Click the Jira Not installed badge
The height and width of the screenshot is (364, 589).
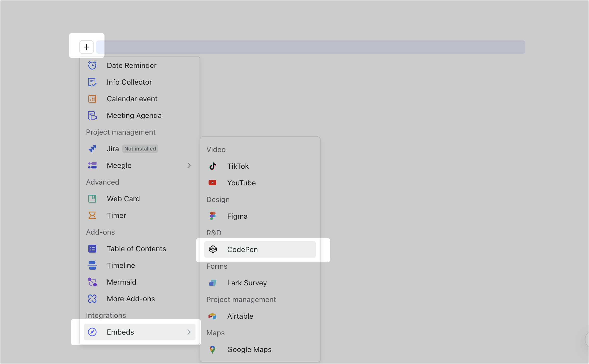pyautogui.click(x=140, y=149)
